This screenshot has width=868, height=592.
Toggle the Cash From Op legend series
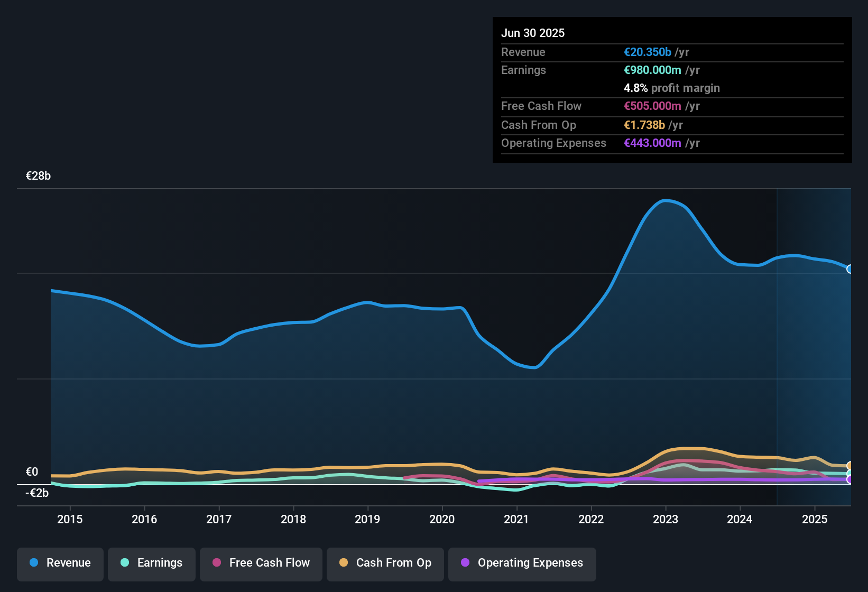[385, 563]
